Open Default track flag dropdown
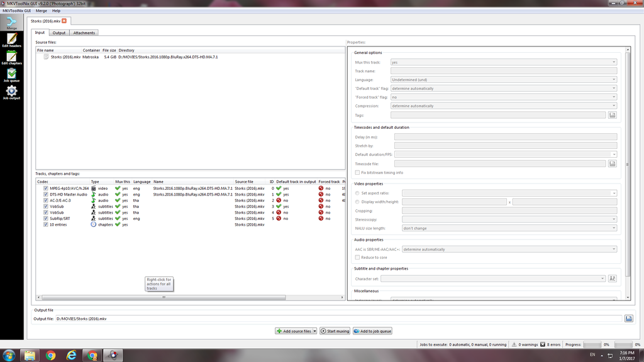The width and height of the screenshot is (644, 362). point(504,88)
